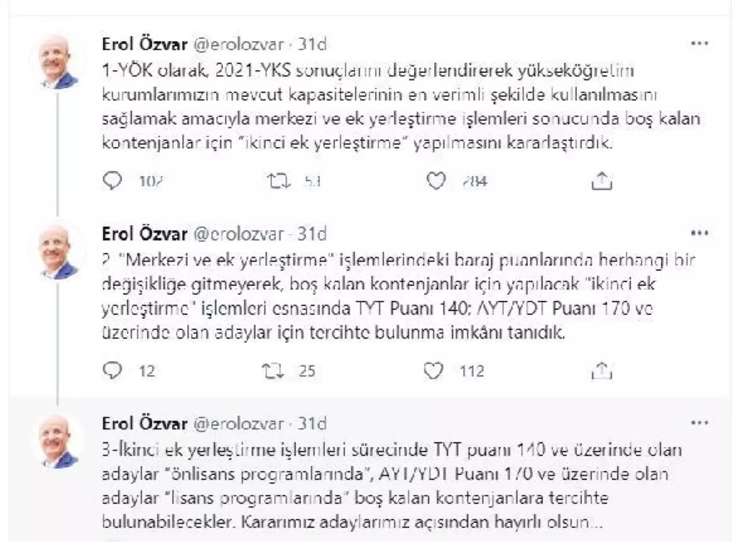
Task: Share the first tweet via the share icon
Action: tap(602, 182)
